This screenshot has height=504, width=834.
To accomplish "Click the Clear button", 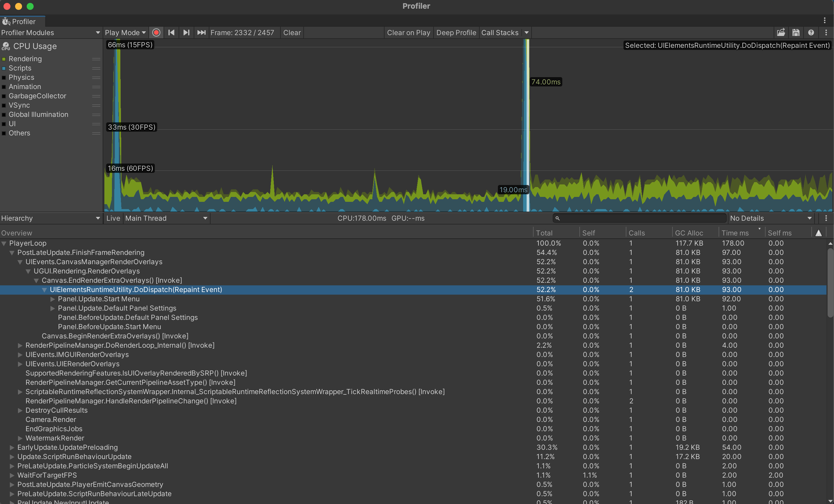I will coord(292,32).
